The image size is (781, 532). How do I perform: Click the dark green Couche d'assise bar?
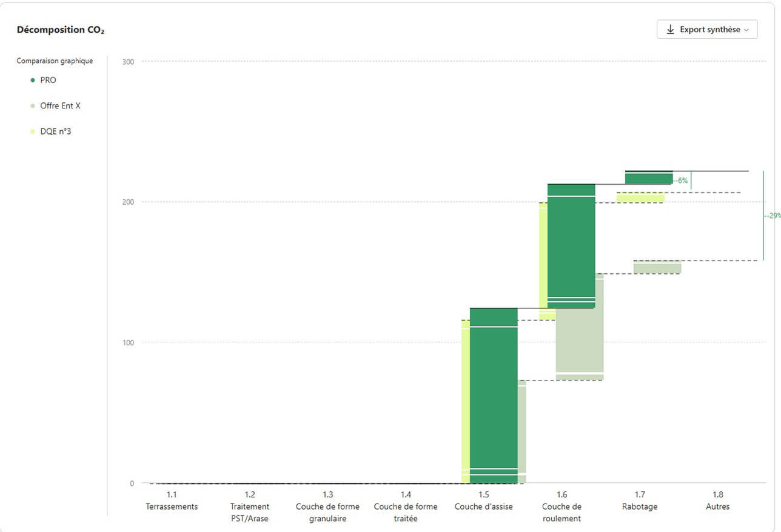click(494, 396)
